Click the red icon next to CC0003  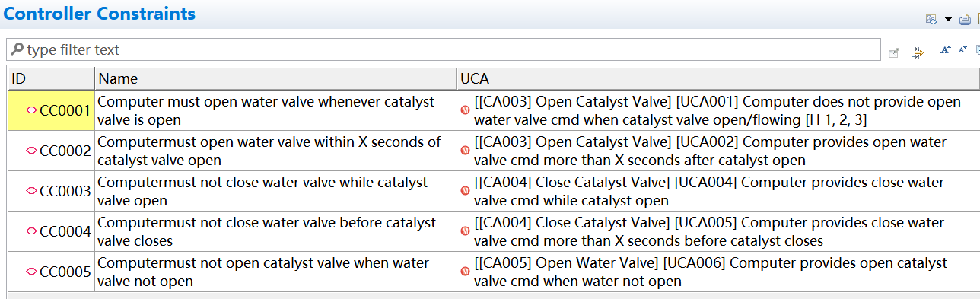[31, 191]
